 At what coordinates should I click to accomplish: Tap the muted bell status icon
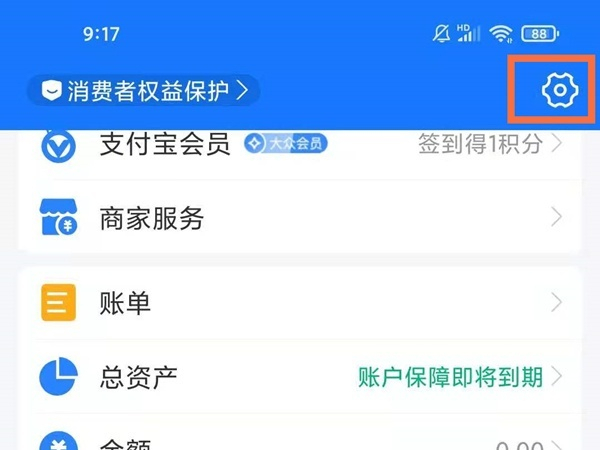tap(441, 34)
